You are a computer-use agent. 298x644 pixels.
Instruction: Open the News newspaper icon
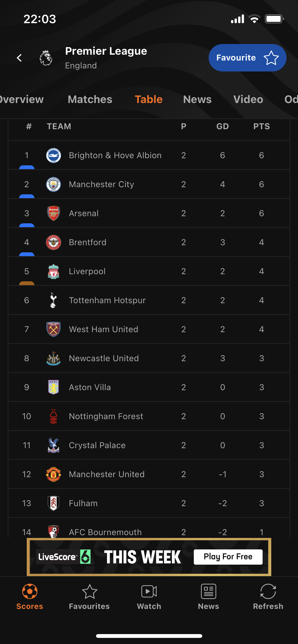click(x=209, y=591)
